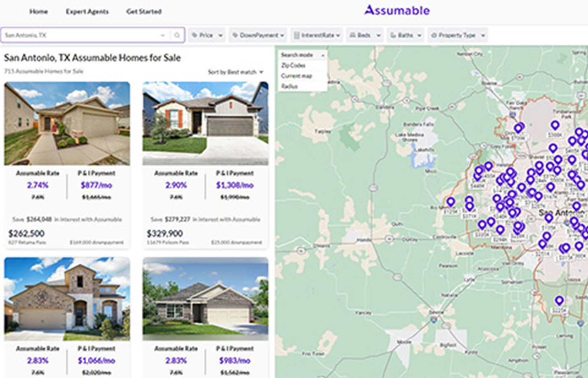588x378 pixels.
Task: Click the Castroville label on the map
Action: [444, 237]
